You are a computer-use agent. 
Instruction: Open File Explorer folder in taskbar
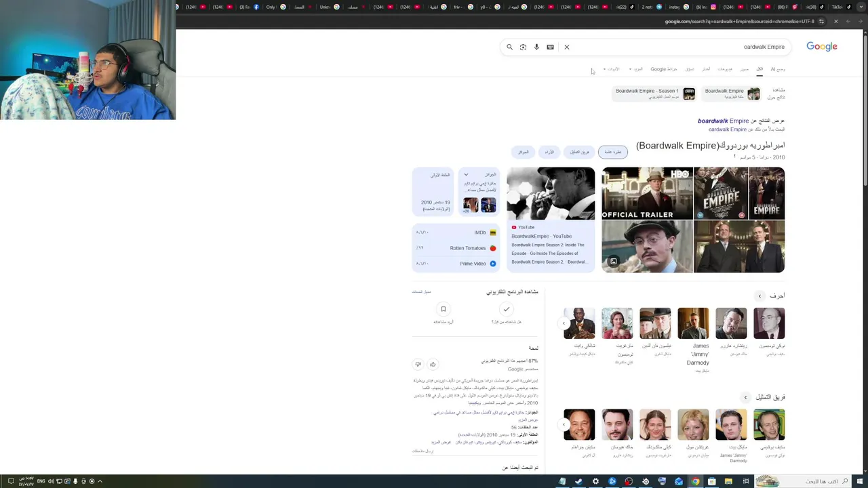728,481
